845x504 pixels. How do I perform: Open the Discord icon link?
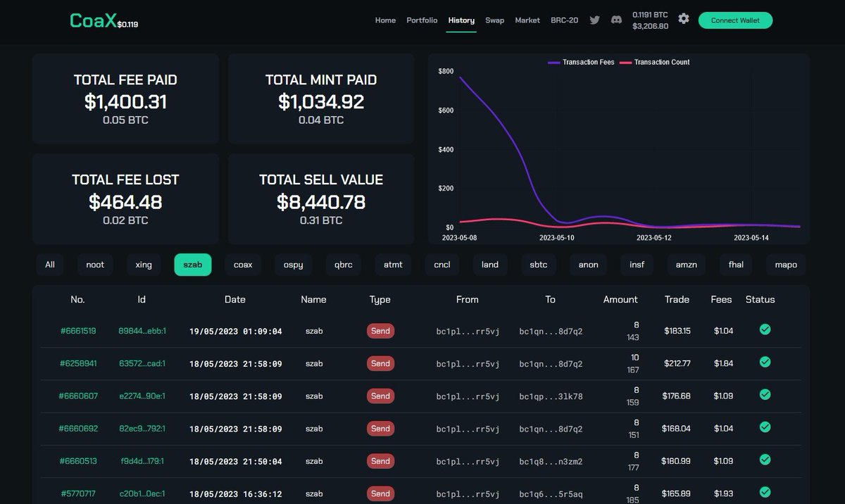tap(616, 20)
